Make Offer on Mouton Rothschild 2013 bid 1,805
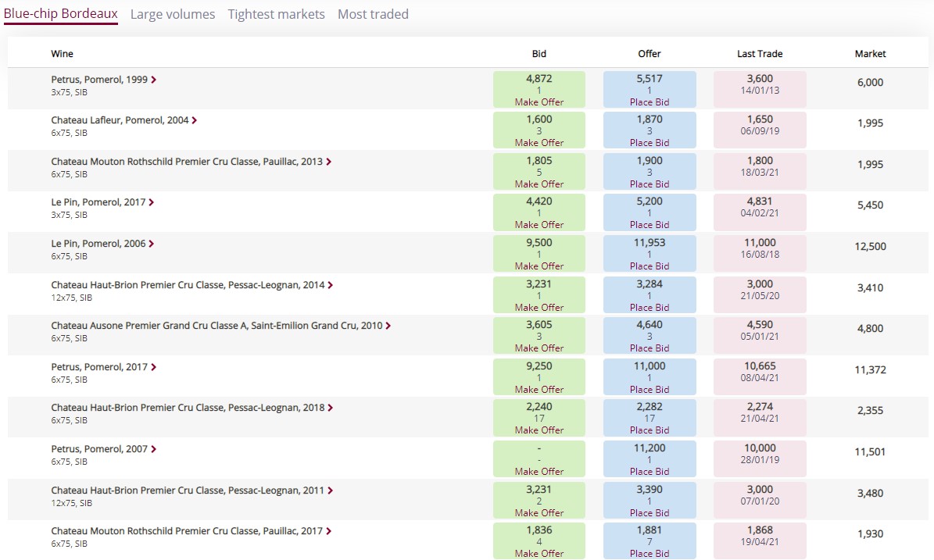Viewport: 934px width, 560px height. point(539,184)
